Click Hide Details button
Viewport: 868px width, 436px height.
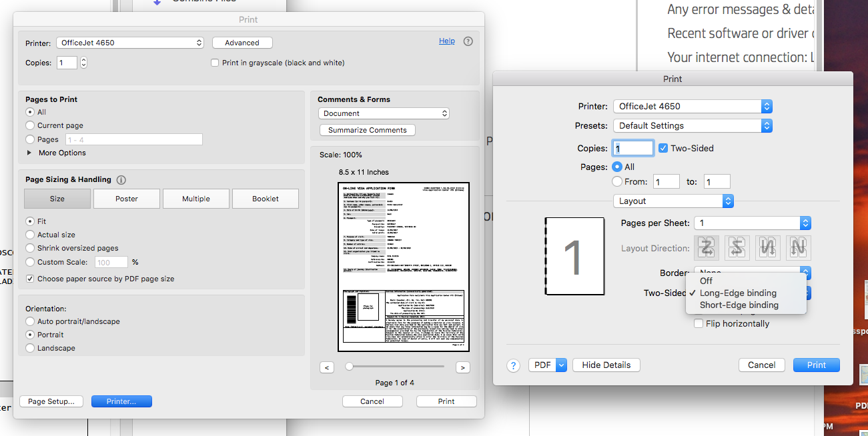click(x=606, y=365)
